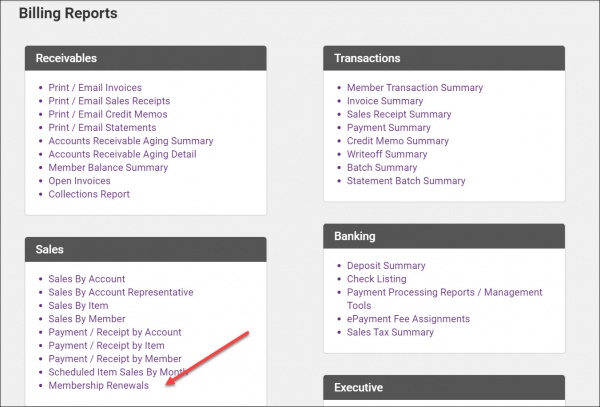Open Print / Email Sales Receipts link
The height and width of the screenshot is (407, 600).
point(109,101)
